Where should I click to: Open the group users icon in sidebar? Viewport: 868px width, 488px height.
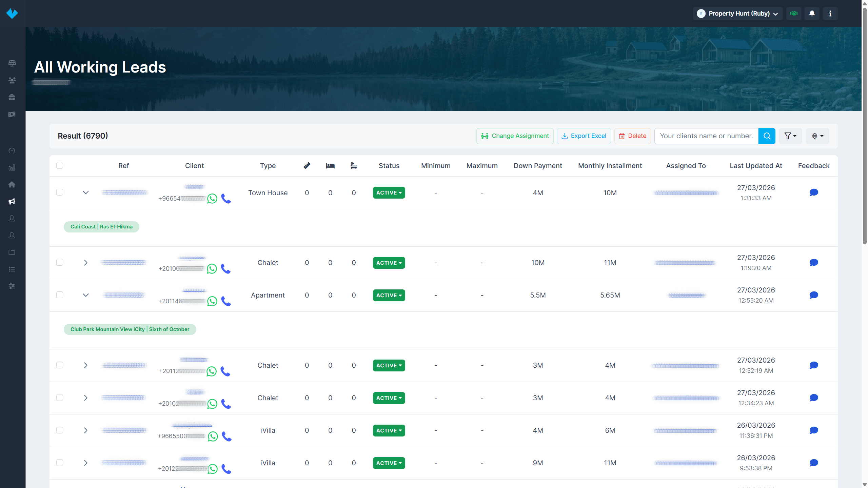(x=12, y=80)
